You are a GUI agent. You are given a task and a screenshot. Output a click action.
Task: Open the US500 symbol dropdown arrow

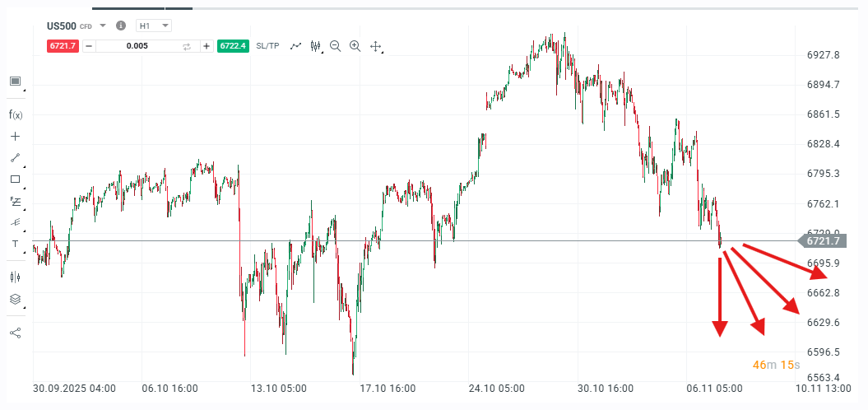click(103, 26)
